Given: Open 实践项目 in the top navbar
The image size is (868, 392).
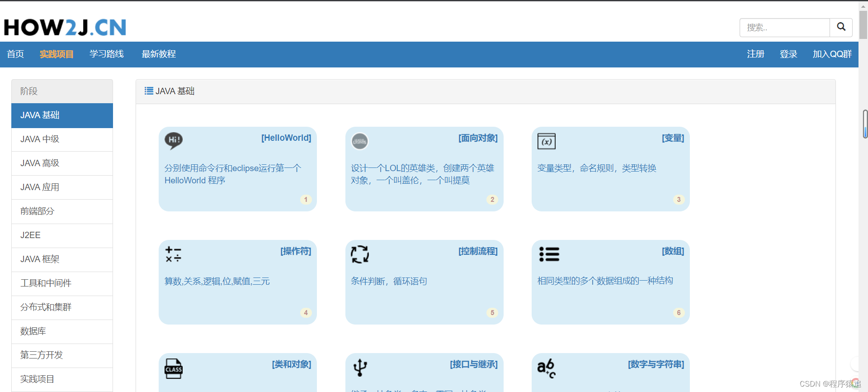Looking at the screenshot, I should pos(57,54).
